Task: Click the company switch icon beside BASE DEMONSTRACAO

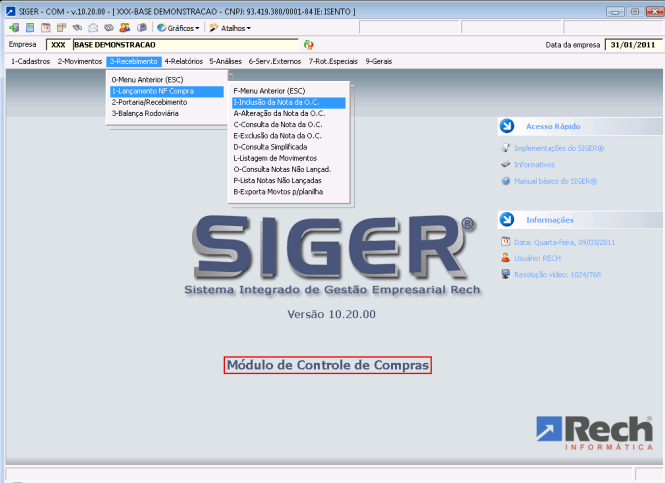Action: pos(309,45)
